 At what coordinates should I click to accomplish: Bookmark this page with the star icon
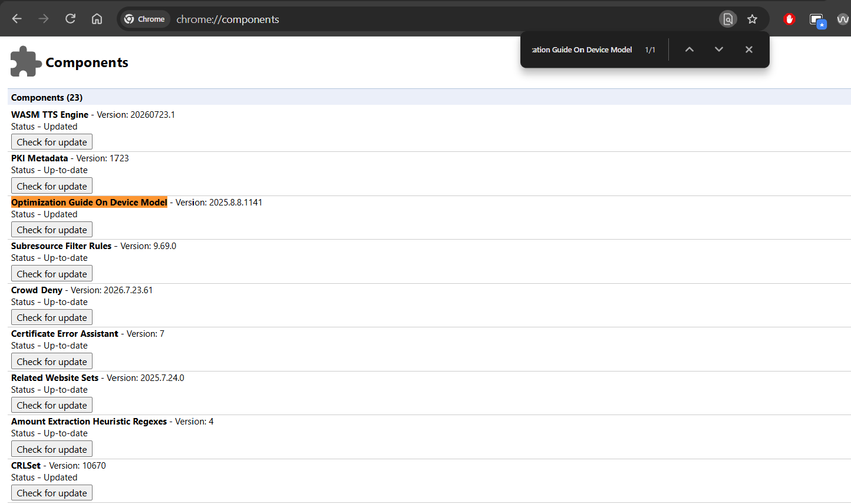tap(752, 19)
